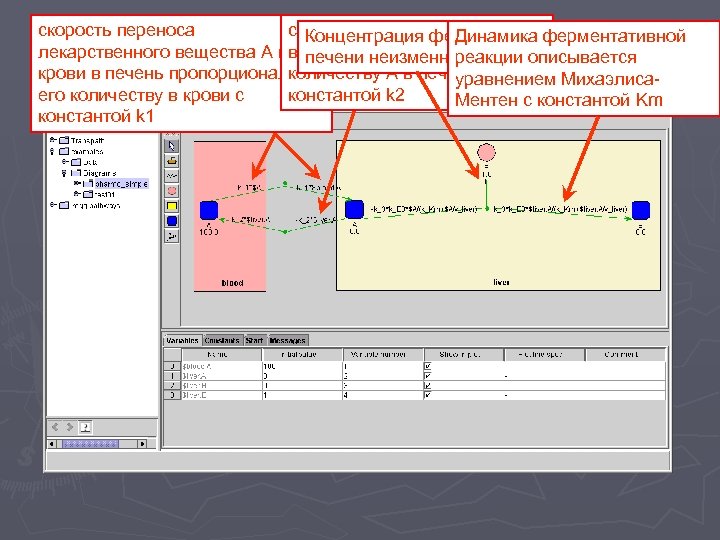Click the green reaction point on upper transfer edge

click(285, 184)
